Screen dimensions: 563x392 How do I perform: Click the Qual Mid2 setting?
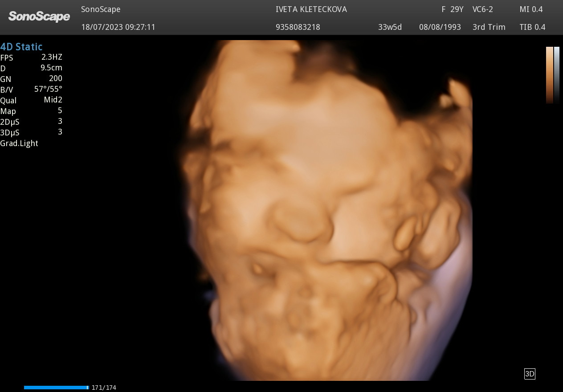31,100
